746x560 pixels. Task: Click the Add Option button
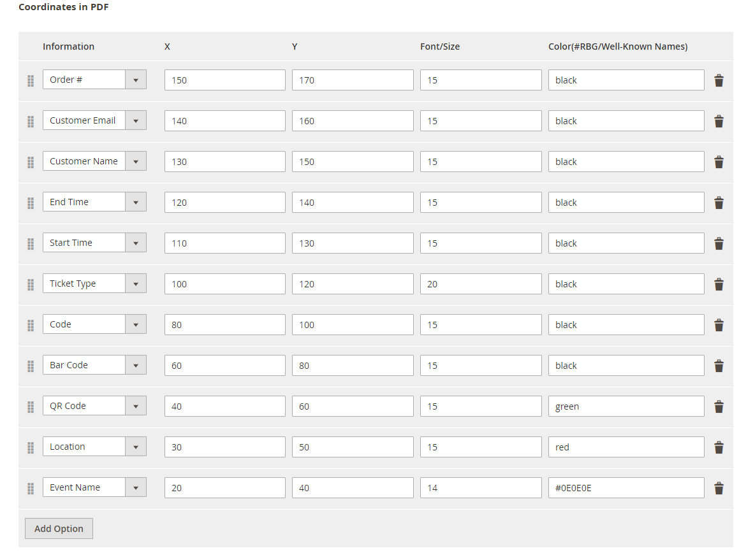click(x=59, y=529)
